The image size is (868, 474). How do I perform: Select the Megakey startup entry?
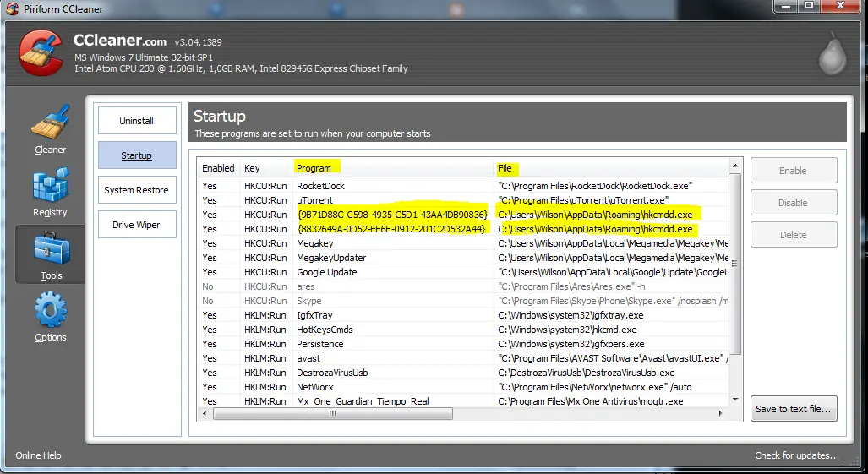(x=463, y=243)
